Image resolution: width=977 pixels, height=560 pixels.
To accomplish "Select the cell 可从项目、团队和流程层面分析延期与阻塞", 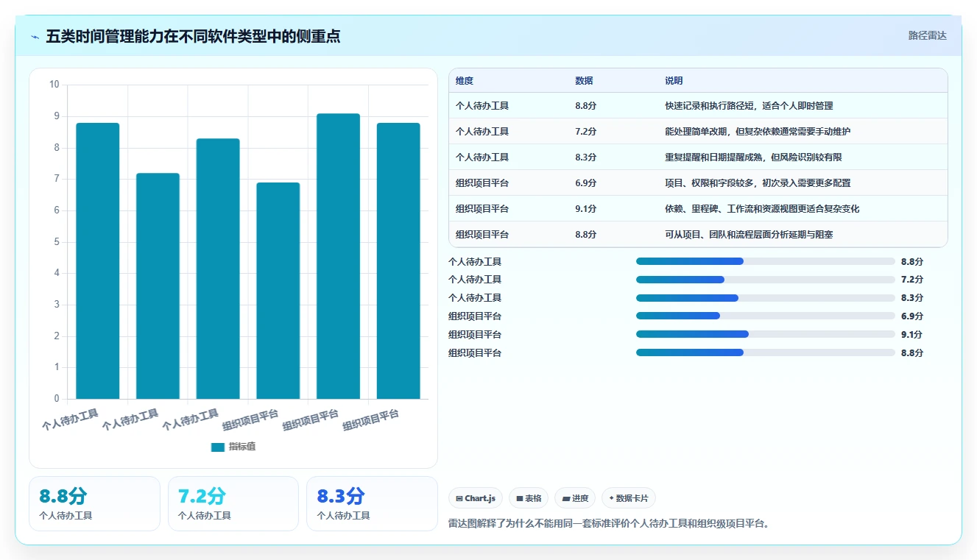I will click(x=749, y=235).
